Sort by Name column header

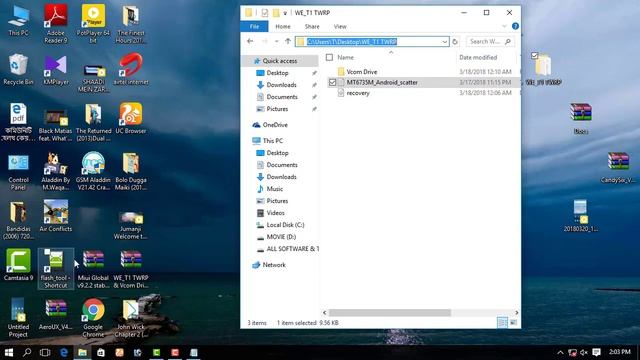pyautogui.click(x=345, y=58)
